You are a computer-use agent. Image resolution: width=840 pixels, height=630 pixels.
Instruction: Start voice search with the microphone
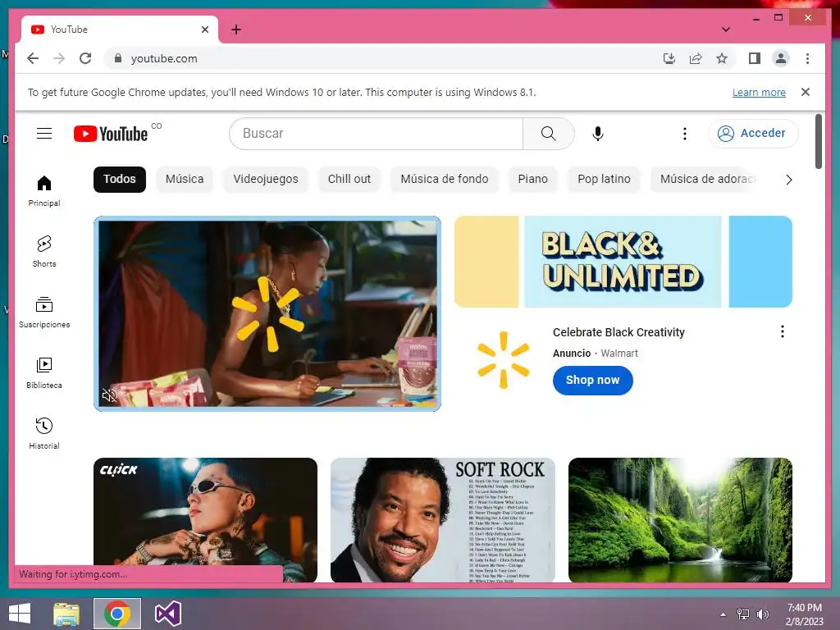[598, 134]
